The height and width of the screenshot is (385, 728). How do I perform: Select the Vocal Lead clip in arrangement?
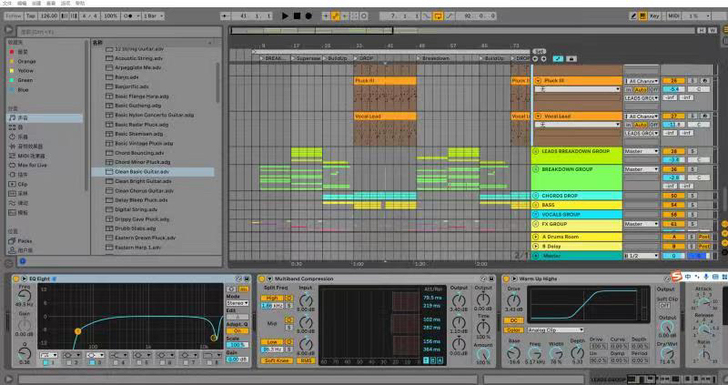coord(385,116)
